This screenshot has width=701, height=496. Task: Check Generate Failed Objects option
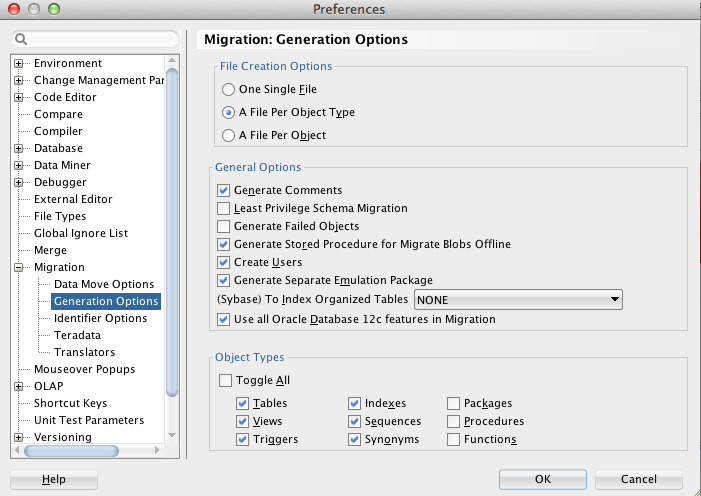tap(224, 226)
